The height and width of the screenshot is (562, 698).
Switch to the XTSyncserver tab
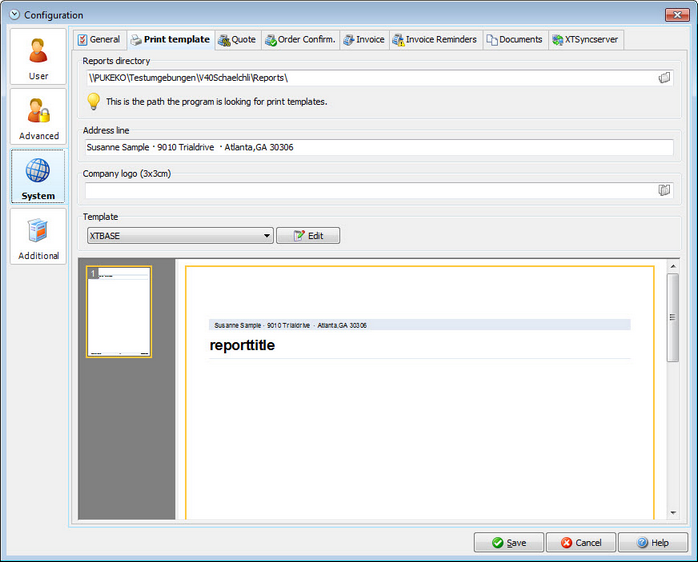[x=586, y=40]
